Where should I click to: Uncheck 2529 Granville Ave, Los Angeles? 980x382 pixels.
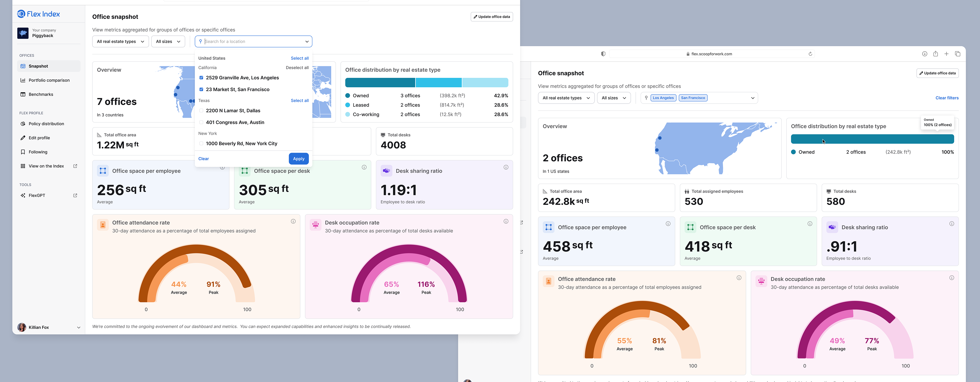tap(201, 78)
